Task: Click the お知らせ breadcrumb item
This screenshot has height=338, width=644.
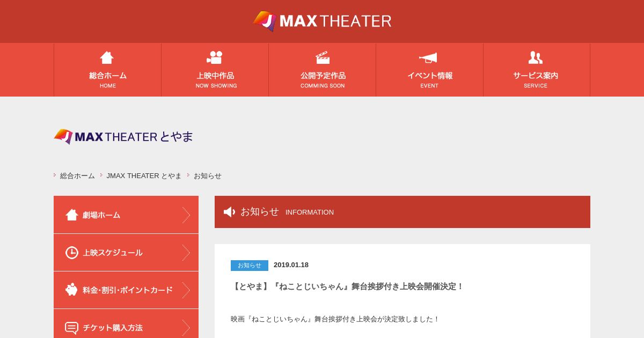Action: (x=208, y=175)
